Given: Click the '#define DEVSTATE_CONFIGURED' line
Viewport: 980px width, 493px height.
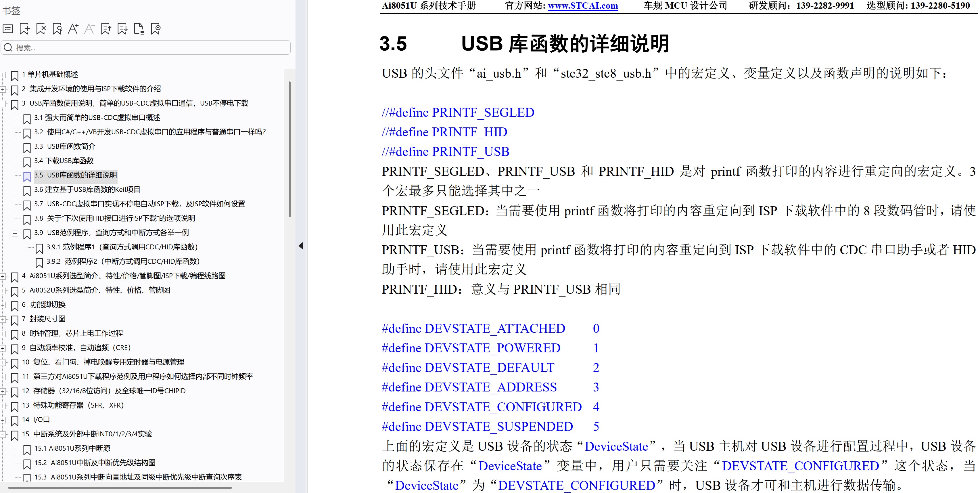Looking at the screenshot, I should click(490, 407).
